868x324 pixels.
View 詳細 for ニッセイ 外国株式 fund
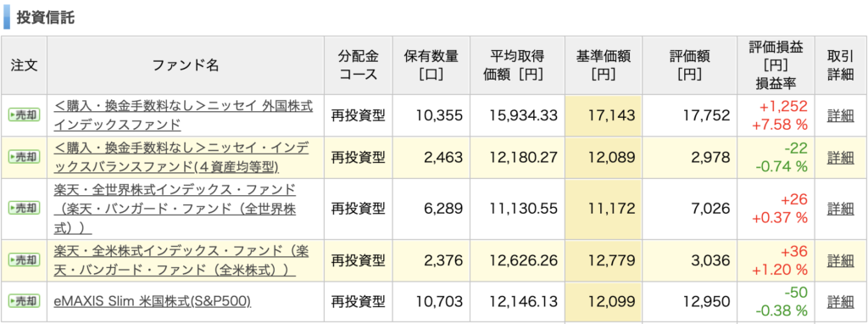coord(840,115)
